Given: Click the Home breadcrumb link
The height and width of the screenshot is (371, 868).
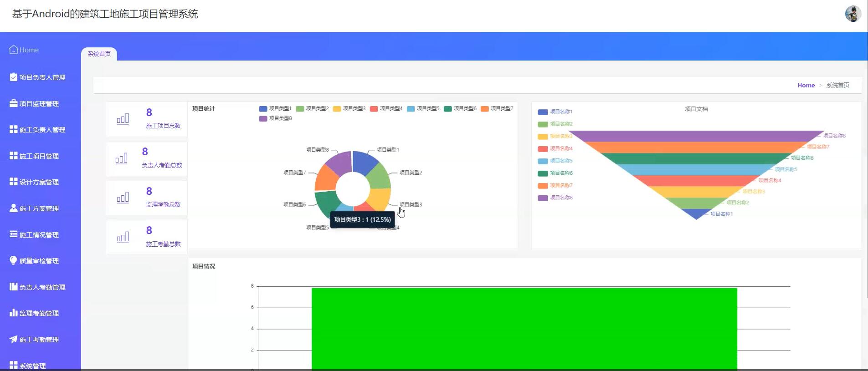Looking at the screenshot, I should [x=806, y=85].
